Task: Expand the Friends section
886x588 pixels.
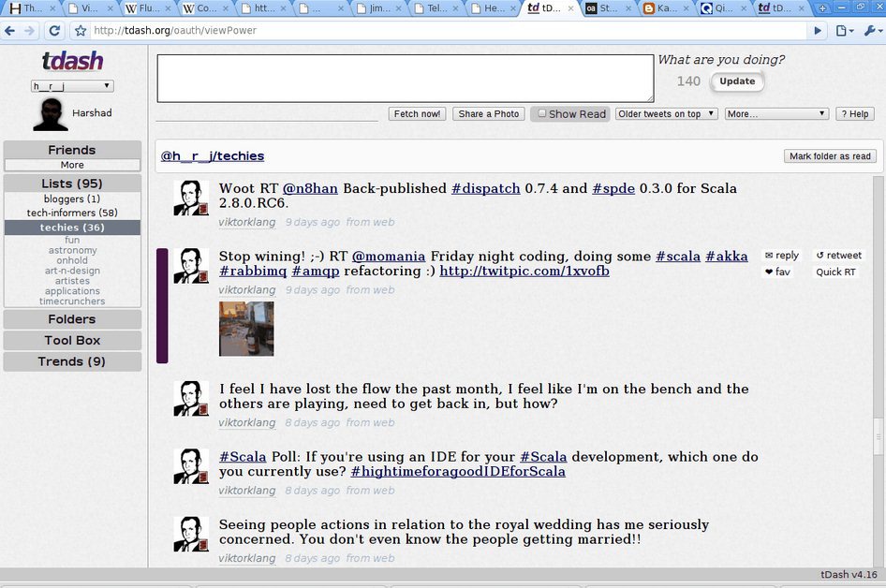Action: 72,150
